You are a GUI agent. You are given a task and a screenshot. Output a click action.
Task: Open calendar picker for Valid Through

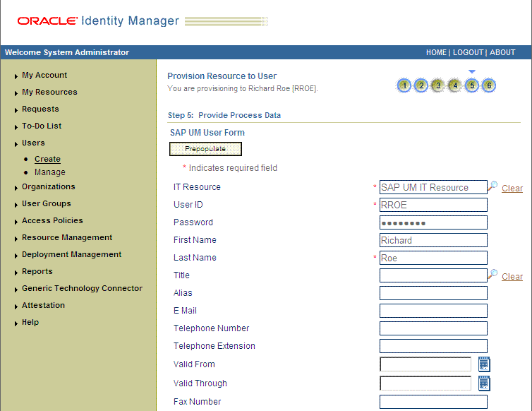484,383
